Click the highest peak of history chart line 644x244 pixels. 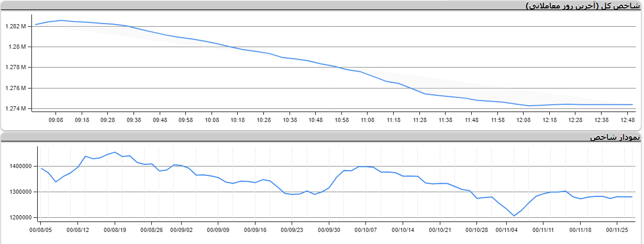pos(115,152)
